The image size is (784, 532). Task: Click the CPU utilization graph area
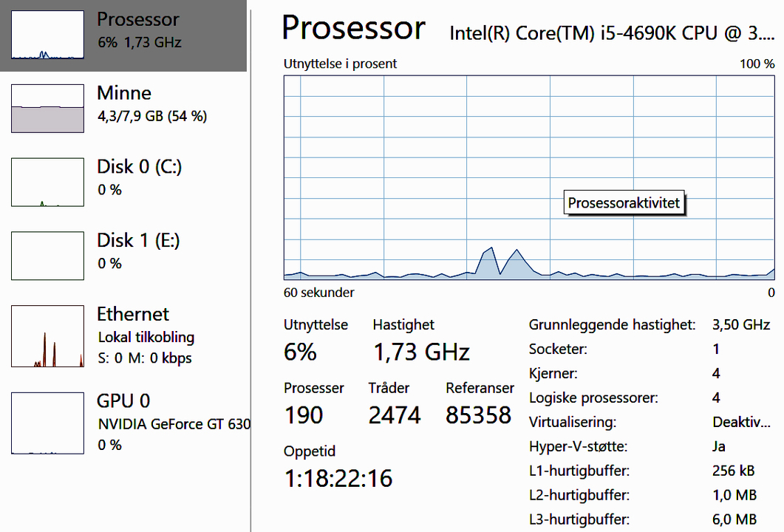(x=529, y=177)
